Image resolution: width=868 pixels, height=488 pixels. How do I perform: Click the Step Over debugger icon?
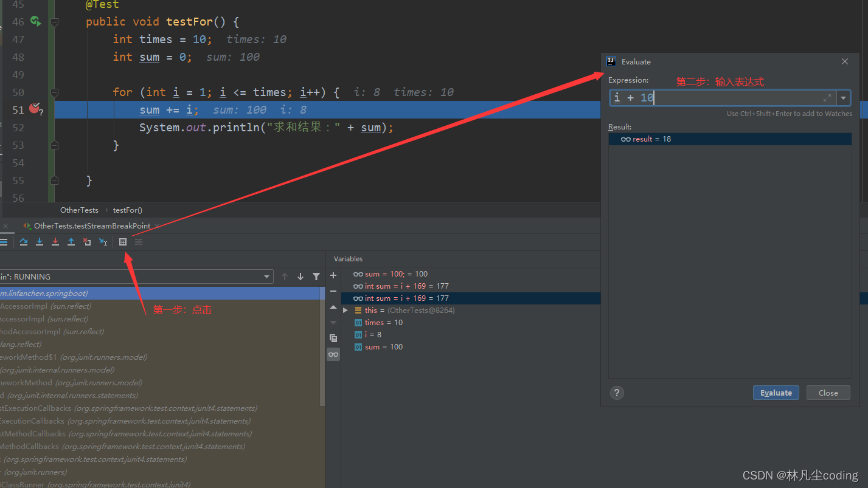pyautogui.click(x=24, y=242)
